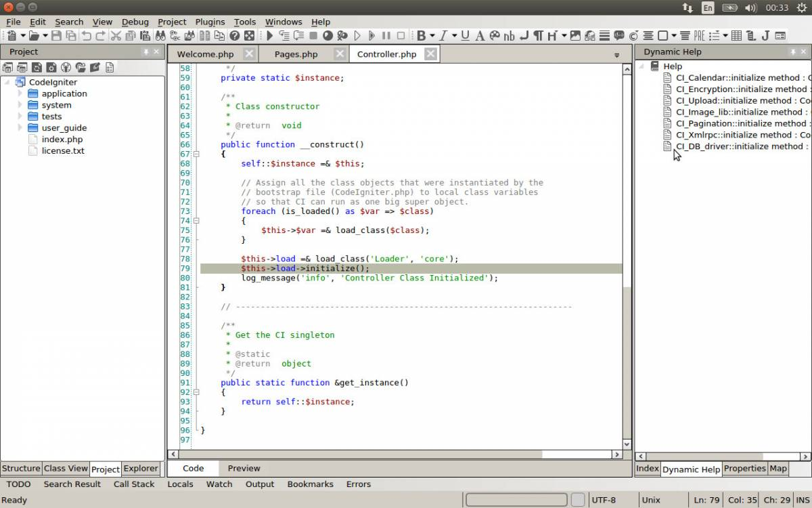Click the Pause debug icon
The height and width of the screenshot is (508, 812).
point(386,36)
